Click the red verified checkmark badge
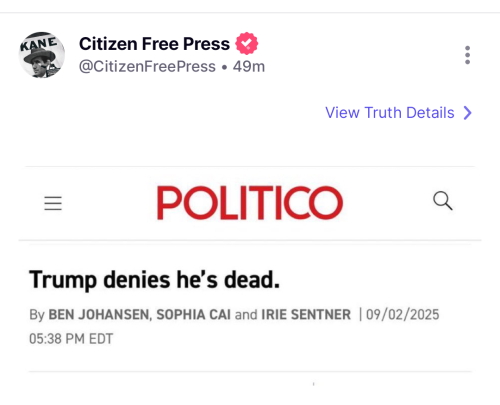This screenshot has width=500, height=405. [x=247, y=43]
